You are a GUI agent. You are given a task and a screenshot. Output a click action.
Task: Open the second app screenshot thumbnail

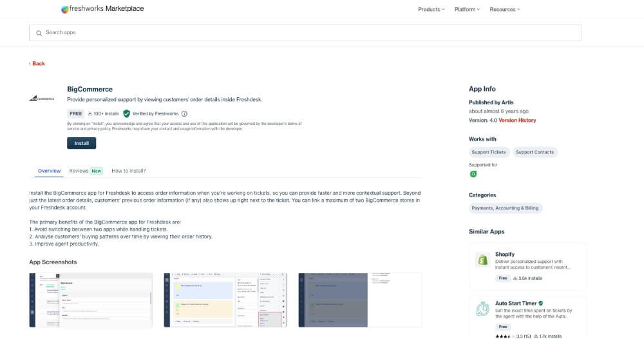pos(225,300)
